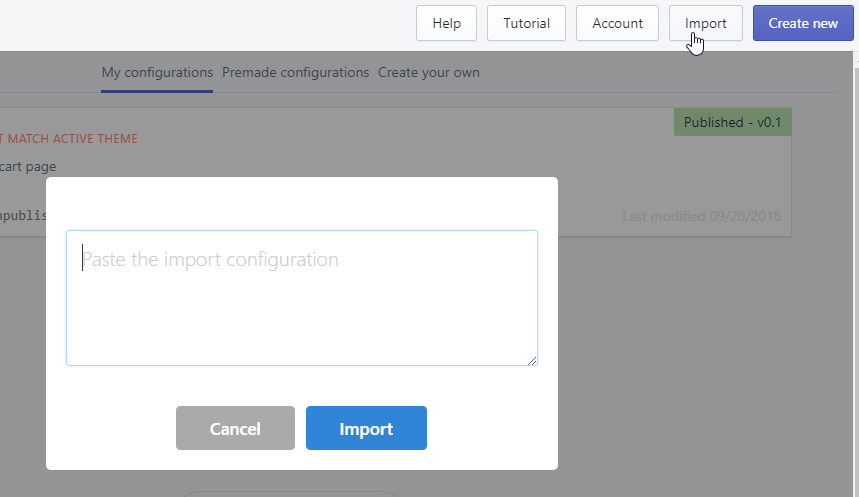Image resolution: width=859 pixels, height=497 pixels.
Task: Click the Published - v0.1 badge
Action: click(x=732, y=122)
